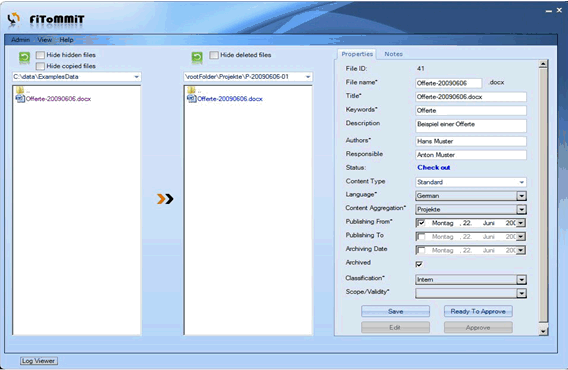This screenshot has height=370, width=568.
Task: Select Offerte-20090606.docx in local file list
Action: pyautogui.click(x=58, y=99)
